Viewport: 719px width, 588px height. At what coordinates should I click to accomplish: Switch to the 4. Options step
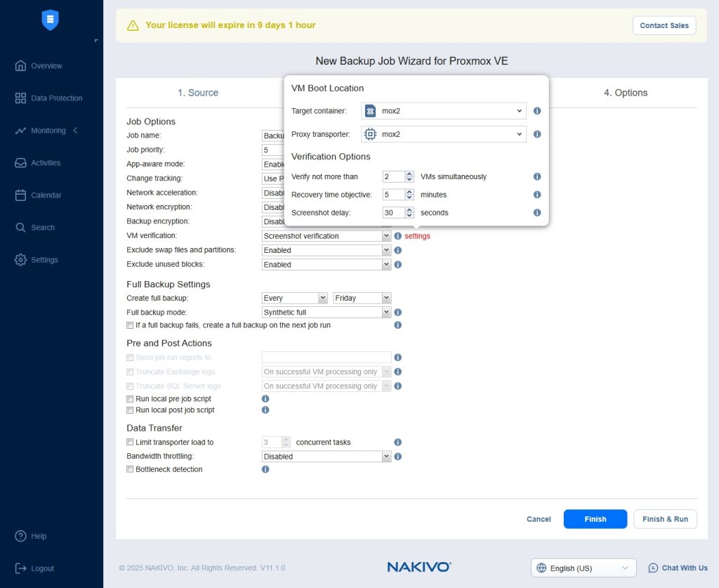pos(626,93)
